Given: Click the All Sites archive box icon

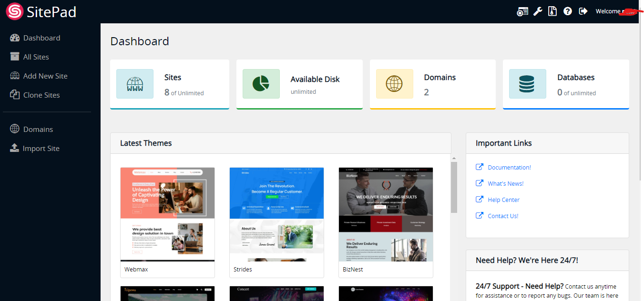Looking at the screenshot, I should (15, 57).
